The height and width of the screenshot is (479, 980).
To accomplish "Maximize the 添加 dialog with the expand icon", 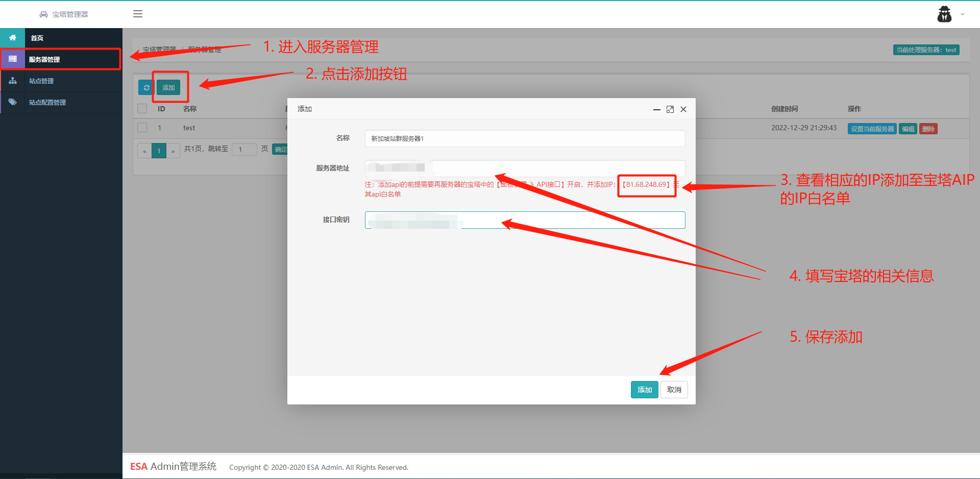I will tap(670, 109).
